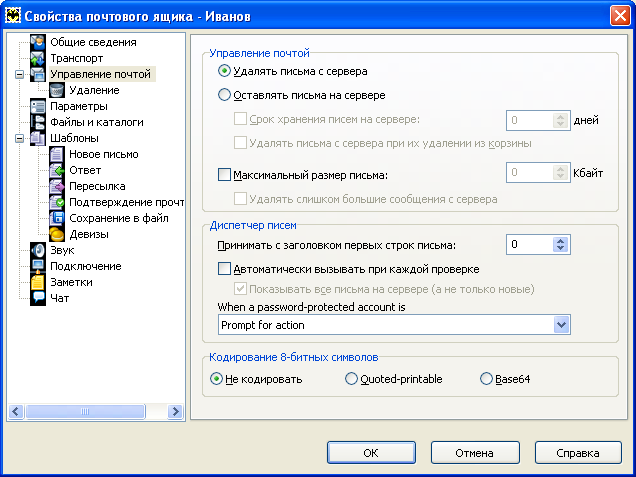This screenshot has height=477, width=636.
Task: Collapse the Управление почтой tree node
Action: coord(19,74)
